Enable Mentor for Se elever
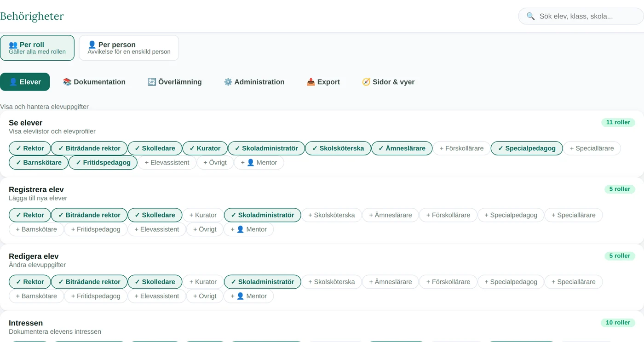 click(259, 162)
